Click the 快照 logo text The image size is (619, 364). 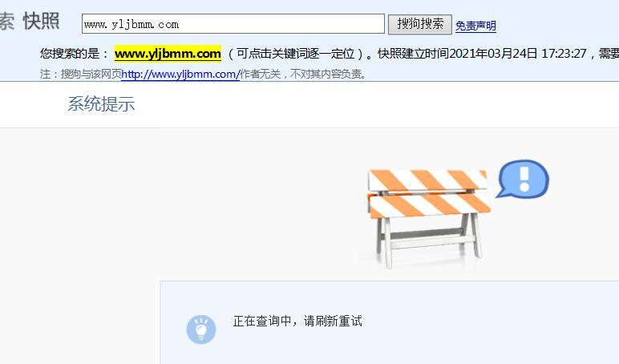[42, 21]
